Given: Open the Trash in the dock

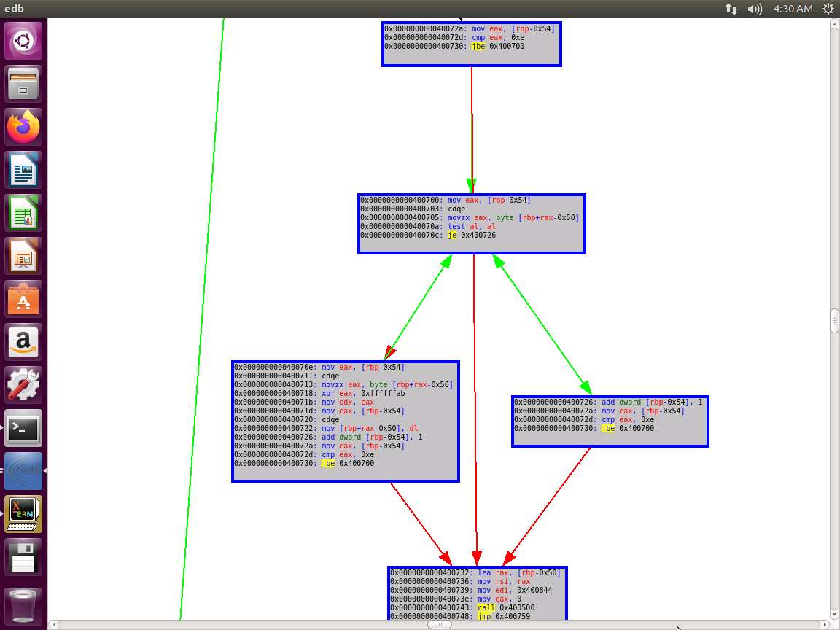Looking at the screenshot, I should (23, 605).
